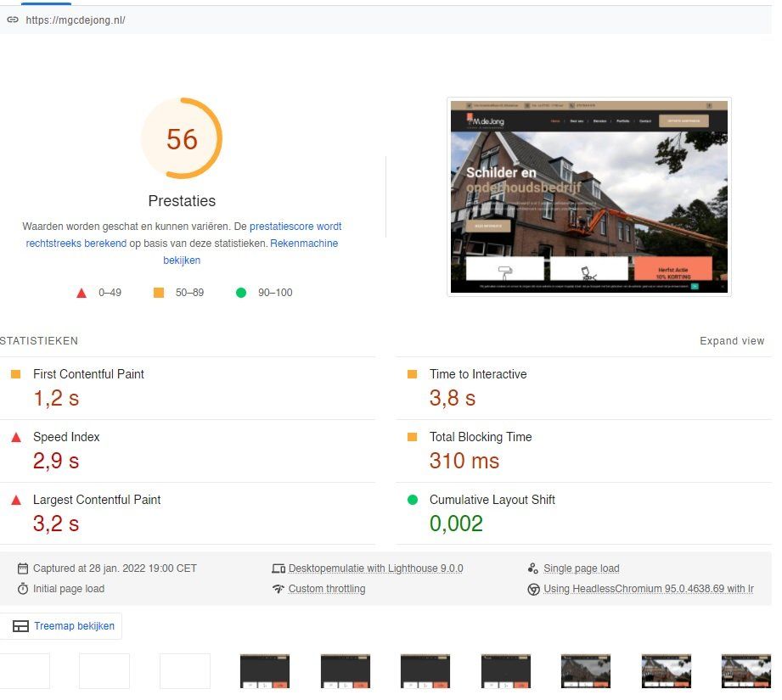Image resolution: width=782 pixels, height=700 pixels.
Task: Click the orange square beside Total Blocking Time
Action: (413, 436)
